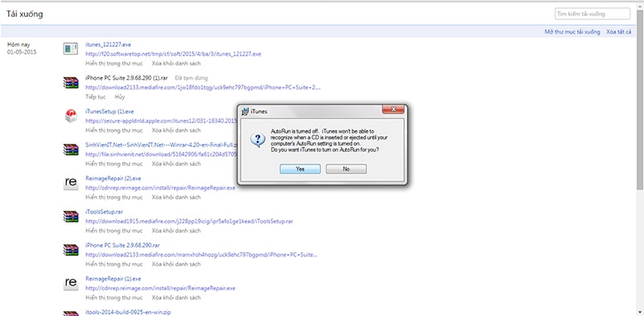Click Yes to turn on AutoRun
This screenshot has width=644, height=316.
[x=300, y=169]
